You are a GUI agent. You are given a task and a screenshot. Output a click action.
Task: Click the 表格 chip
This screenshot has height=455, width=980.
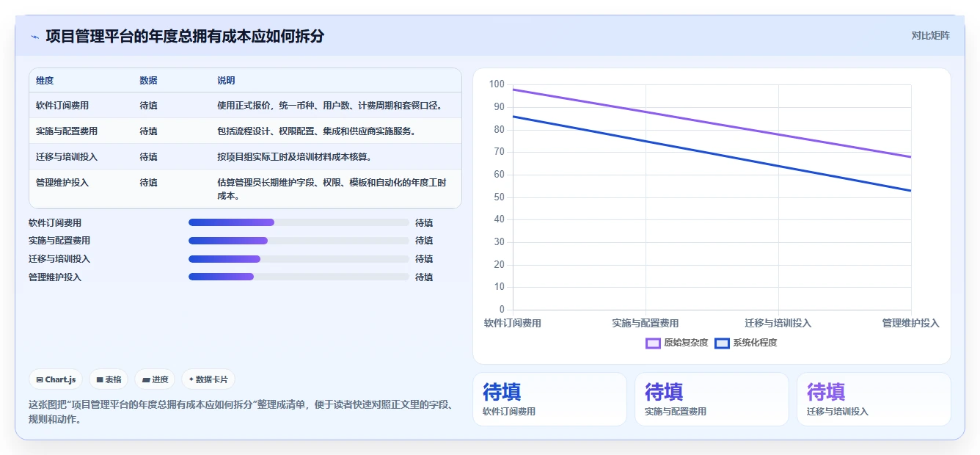click(x=109, y=379)
